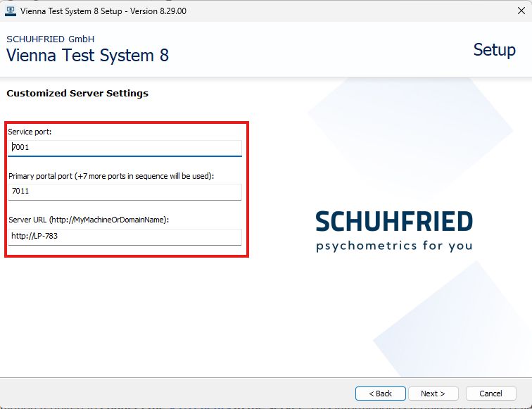Click the "SCHUHFRIED GmbH" company text
Screen dimensions: 532x409
[50, 39]
